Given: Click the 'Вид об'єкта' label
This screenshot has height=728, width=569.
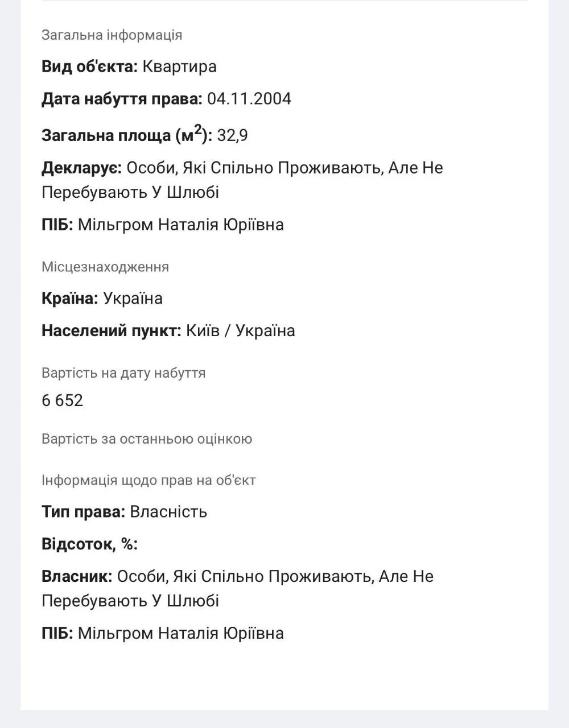Looking at the screenshot, I should [x=89, y=67].
